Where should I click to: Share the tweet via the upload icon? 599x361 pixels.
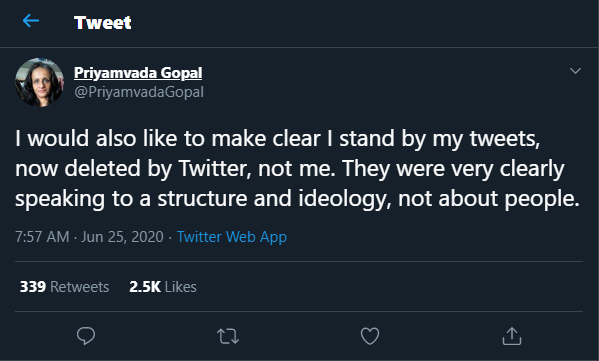(x=512, y=336)
